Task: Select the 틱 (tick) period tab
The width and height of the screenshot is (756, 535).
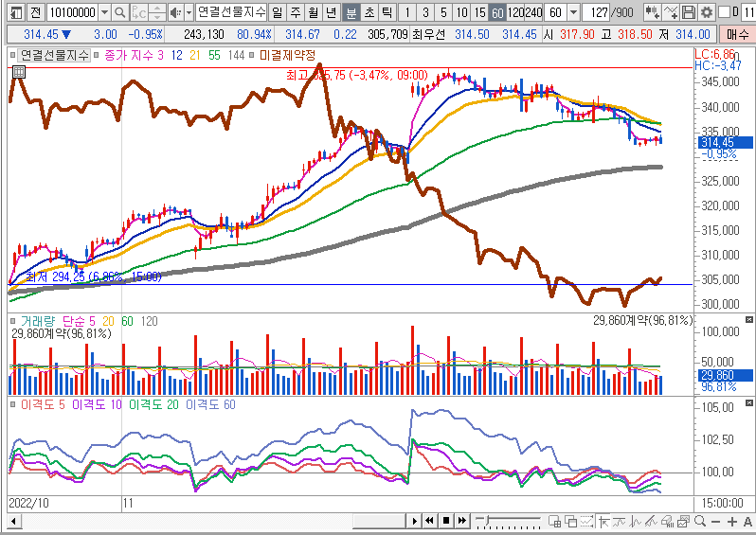Action: tap(386, 12)
